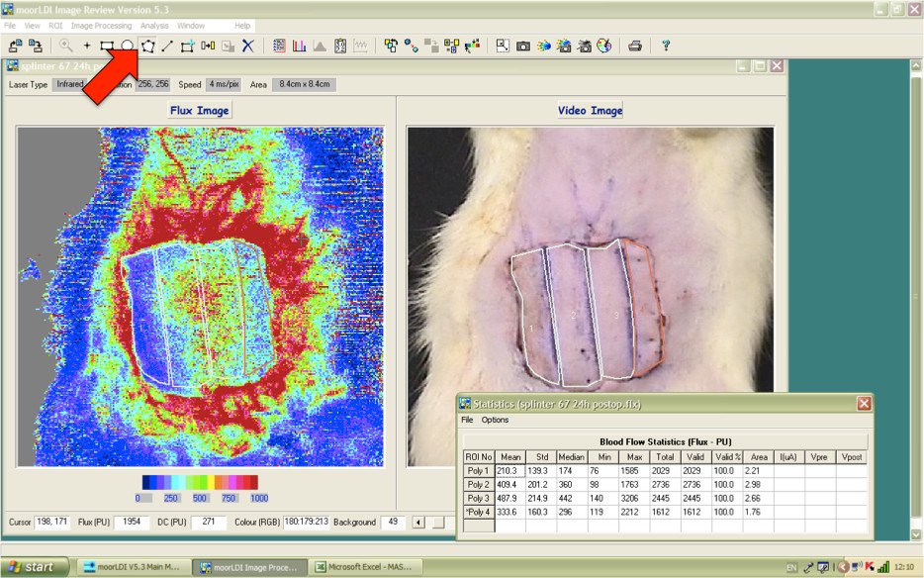Screen dimensions: 924x578
Task: Click the zoom magnifier tool
Action: tap(66, 46)
